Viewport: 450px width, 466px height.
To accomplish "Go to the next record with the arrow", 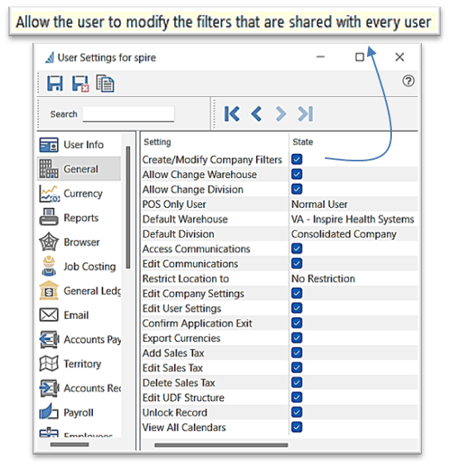I will point(281,114).
